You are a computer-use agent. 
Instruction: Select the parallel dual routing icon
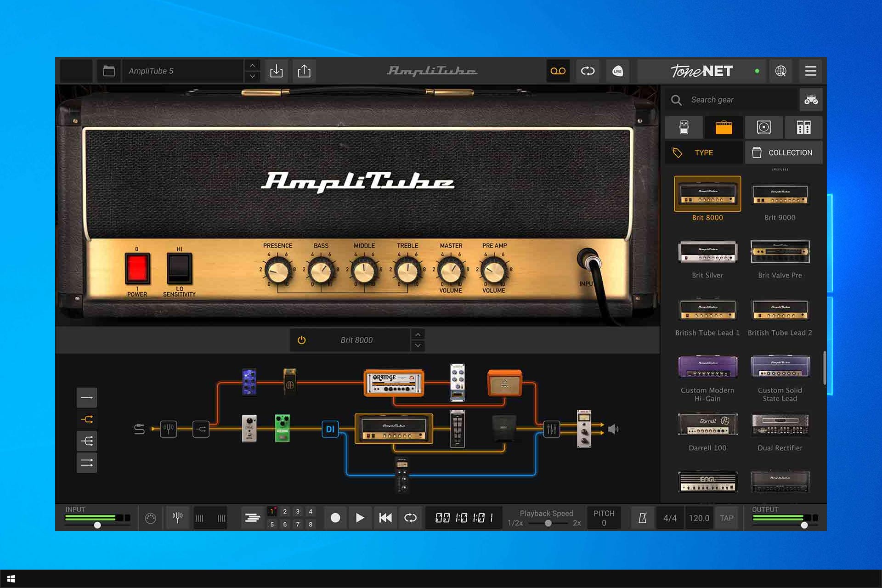coord(87,463)
